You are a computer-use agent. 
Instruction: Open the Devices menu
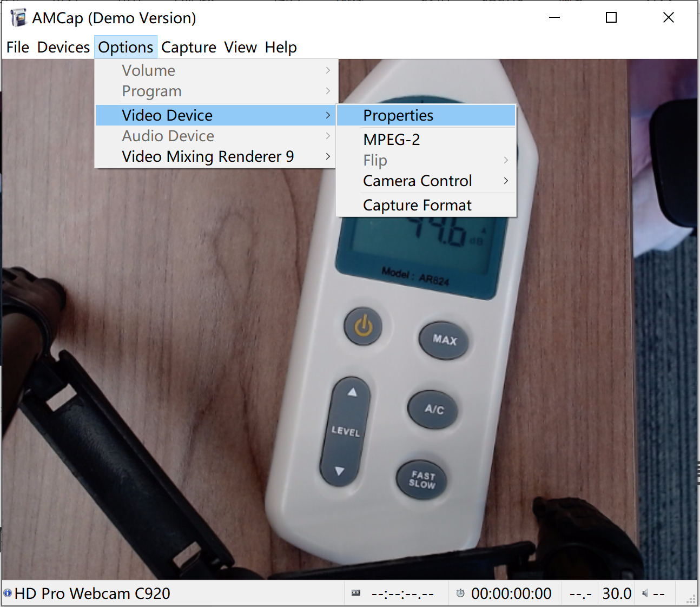[x=63, y=47]
